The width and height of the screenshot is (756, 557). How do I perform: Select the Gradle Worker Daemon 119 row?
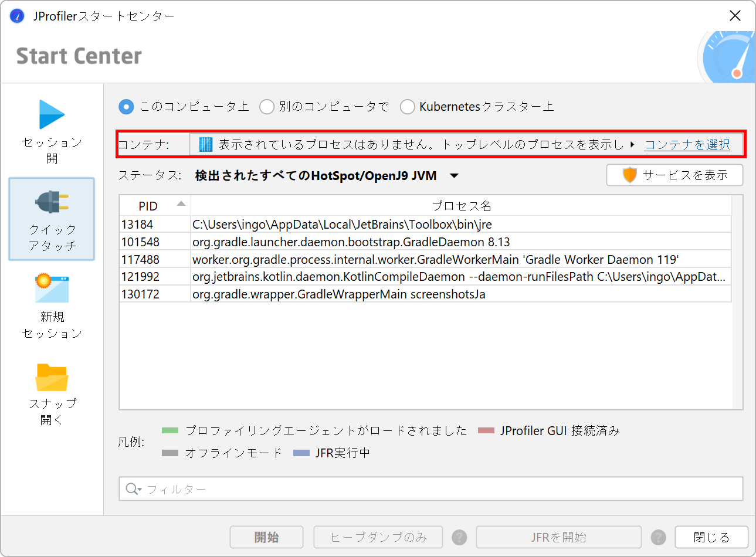click(425, 259)
